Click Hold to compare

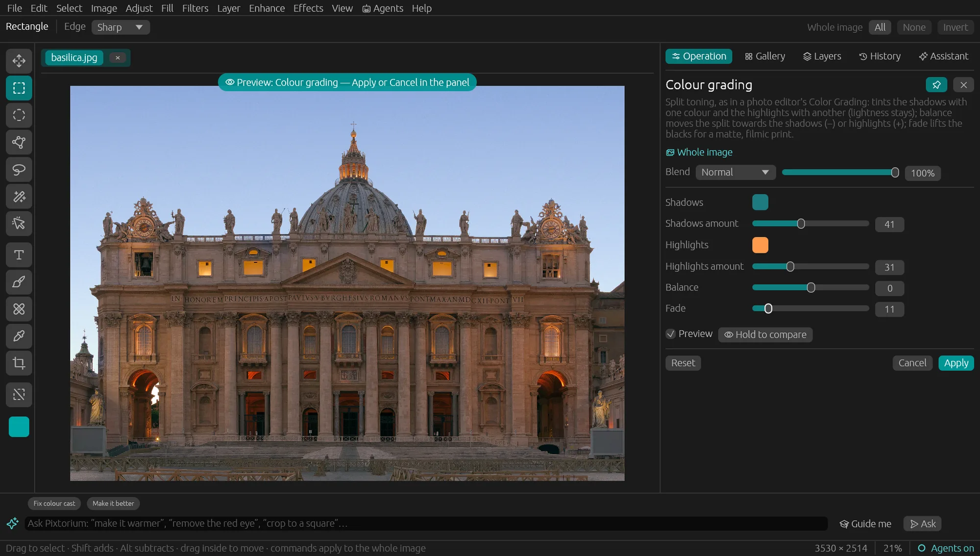[x=765, y=334]
